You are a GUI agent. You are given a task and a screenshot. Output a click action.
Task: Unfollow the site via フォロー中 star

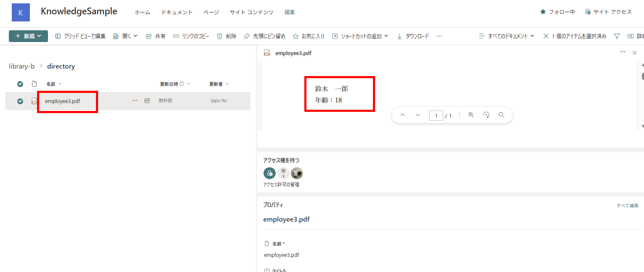point(543,12)
